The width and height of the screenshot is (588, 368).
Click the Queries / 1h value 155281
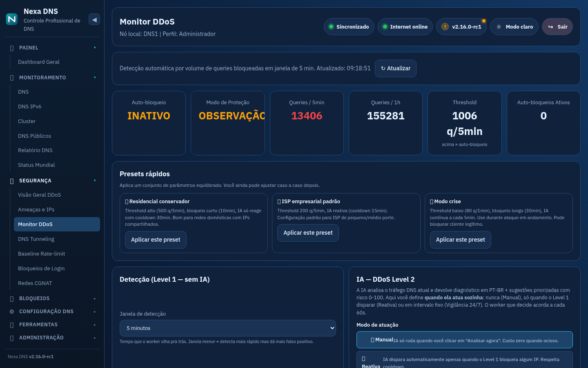386,116
